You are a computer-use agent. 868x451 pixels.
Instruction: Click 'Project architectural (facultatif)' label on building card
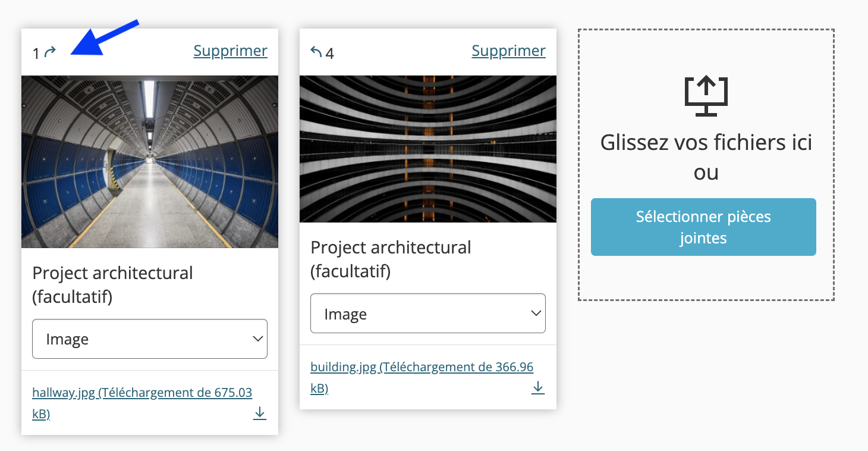click(391, 259)
